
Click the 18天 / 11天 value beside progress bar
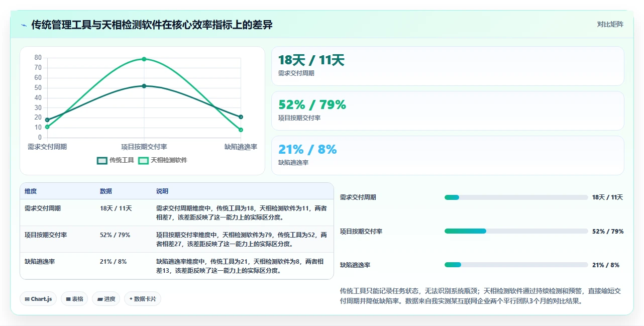607,197
